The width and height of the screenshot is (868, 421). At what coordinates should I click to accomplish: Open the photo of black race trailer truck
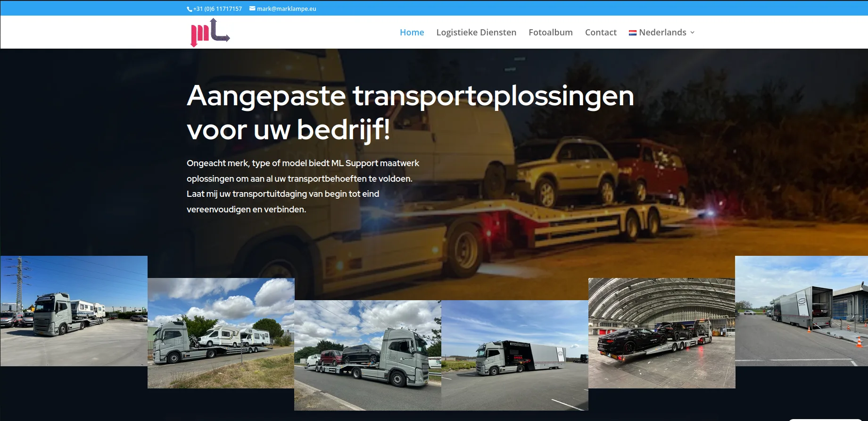pos(515,355)
